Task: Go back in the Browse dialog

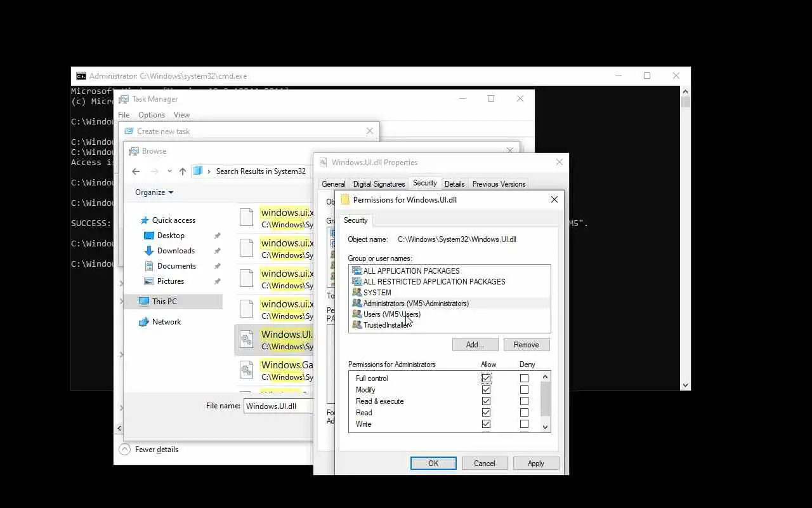Action: pyautogui.click(x=136, y=171)
